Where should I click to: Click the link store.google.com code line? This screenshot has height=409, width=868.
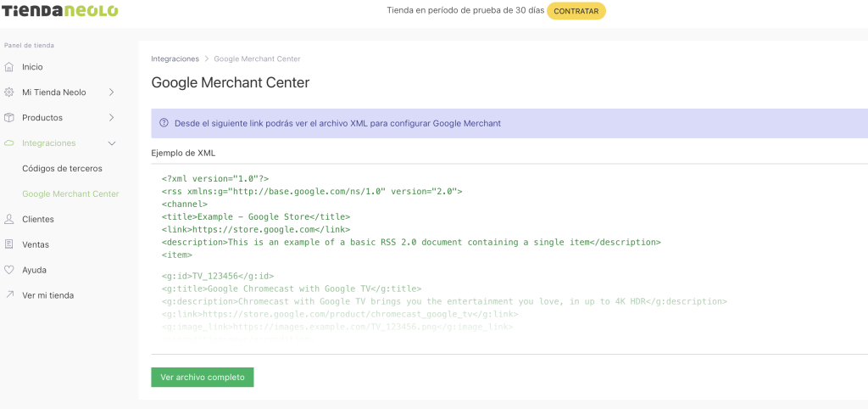[256, 229]
